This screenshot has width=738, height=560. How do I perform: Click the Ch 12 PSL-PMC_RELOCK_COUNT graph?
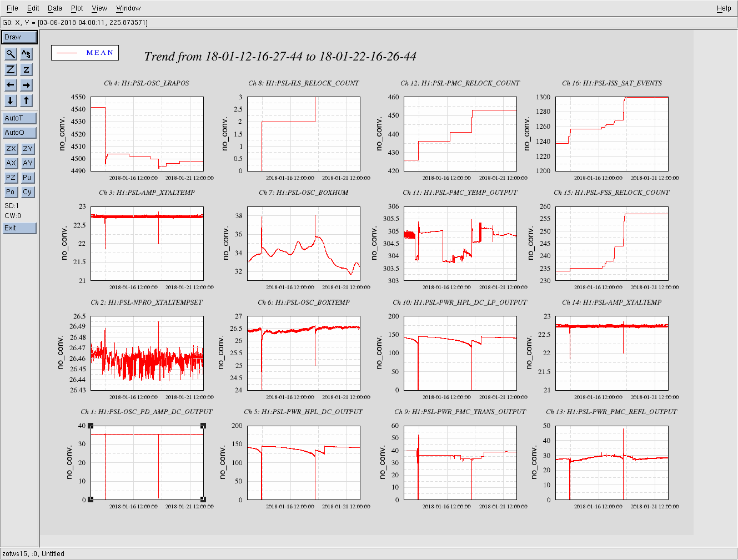(x=460, y=134)
